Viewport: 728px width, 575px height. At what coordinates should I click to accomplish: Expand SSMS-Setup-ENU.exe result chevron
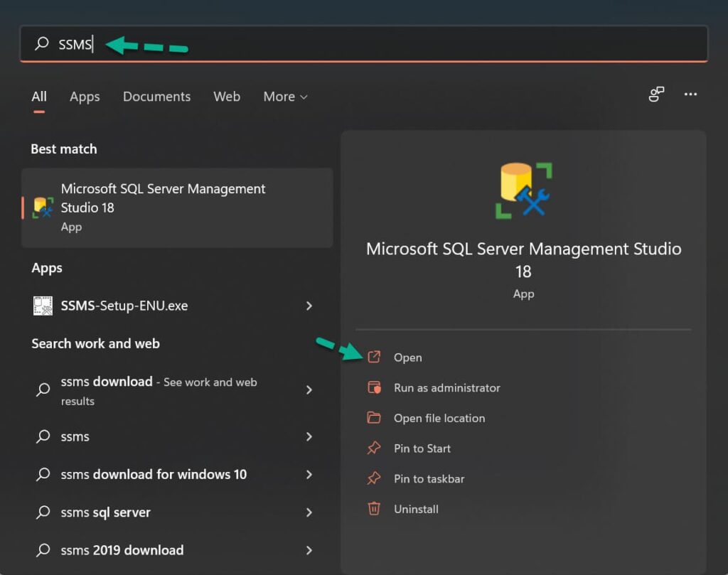pos(309,306)
